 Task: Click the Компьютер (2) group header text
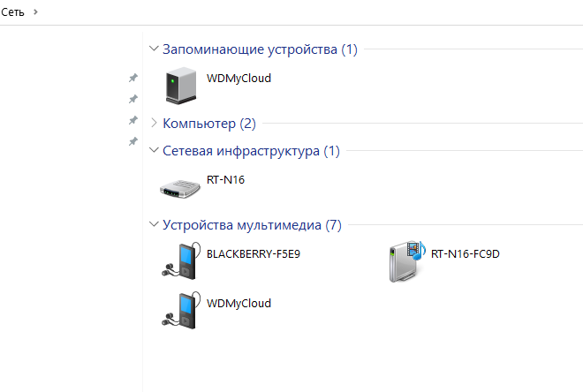click(209, 124)
